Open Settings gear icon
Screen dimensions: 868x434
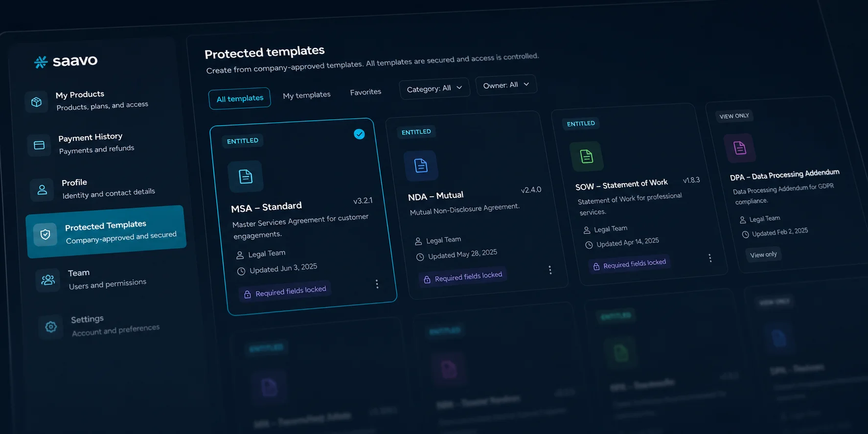pos(51,326)
